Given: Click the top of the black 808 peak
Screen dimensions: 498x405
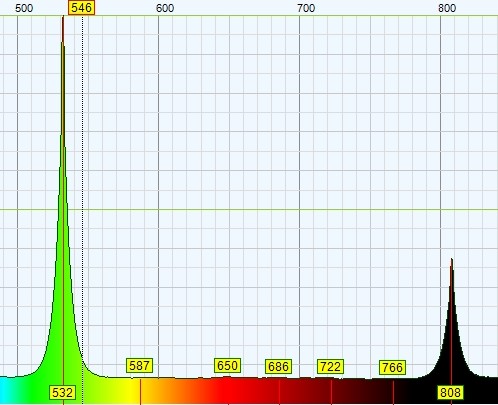Looking at the screenshot, I should (x=452, y=260).
